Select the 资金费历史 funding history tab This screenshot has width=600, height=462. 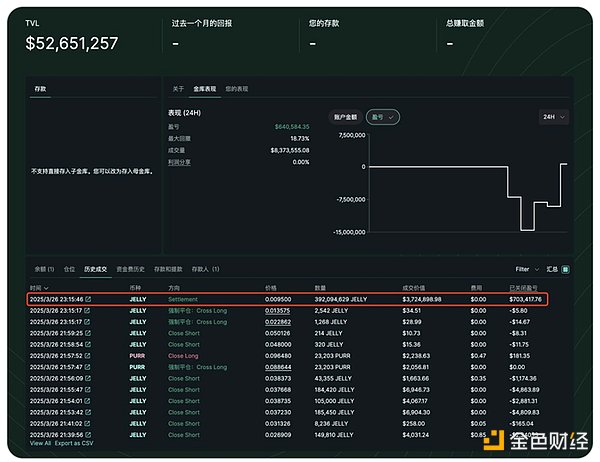130,269
